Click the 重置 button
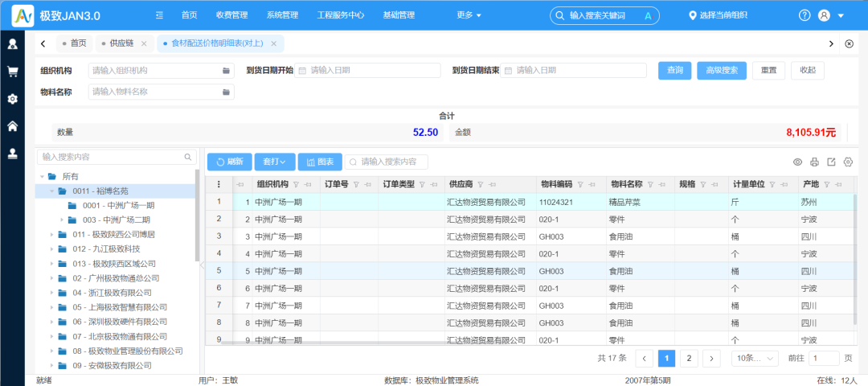This screenshot has width=868, height=386. [768, 70]
